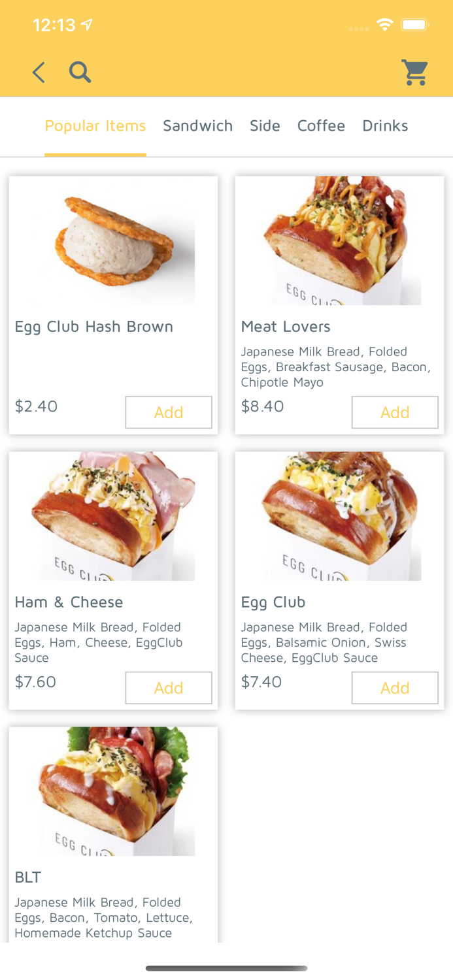Screen dimensions: 453x980
Task: Select the Sandwich category tab
Action: (x=198, y=125)
